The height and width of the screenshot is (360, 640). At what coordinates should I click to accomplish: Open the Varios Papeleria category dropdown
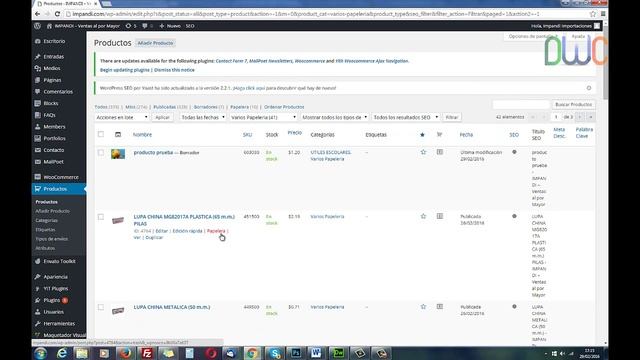click(263, 117)
